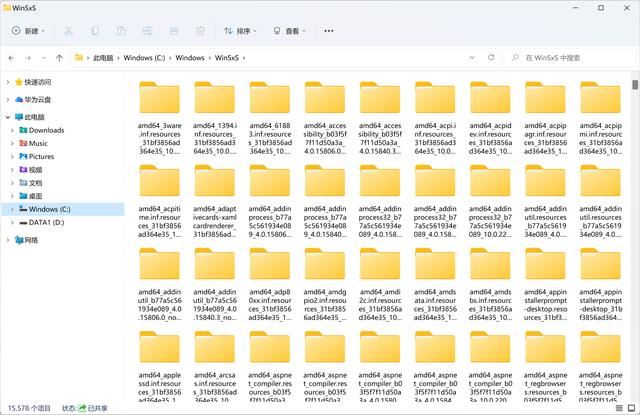Switch to details view layout
The image size is (640, 415).
619,408
